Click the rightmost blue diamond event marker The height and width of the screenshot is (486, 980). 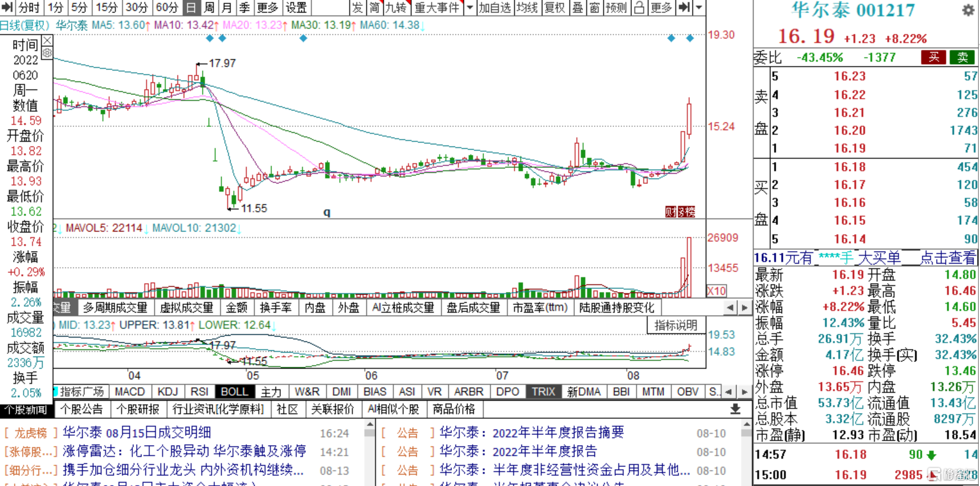[690, 38]
